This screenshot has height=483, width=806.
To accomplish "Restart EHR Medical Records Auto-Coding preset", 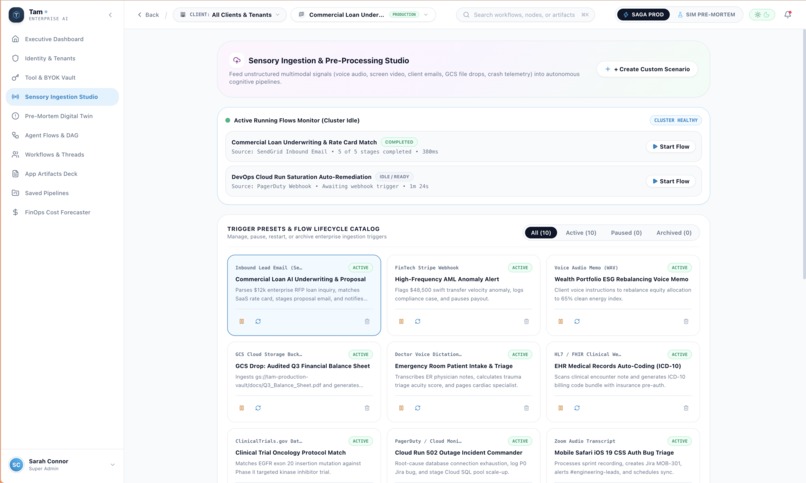I will click(577, 408).
